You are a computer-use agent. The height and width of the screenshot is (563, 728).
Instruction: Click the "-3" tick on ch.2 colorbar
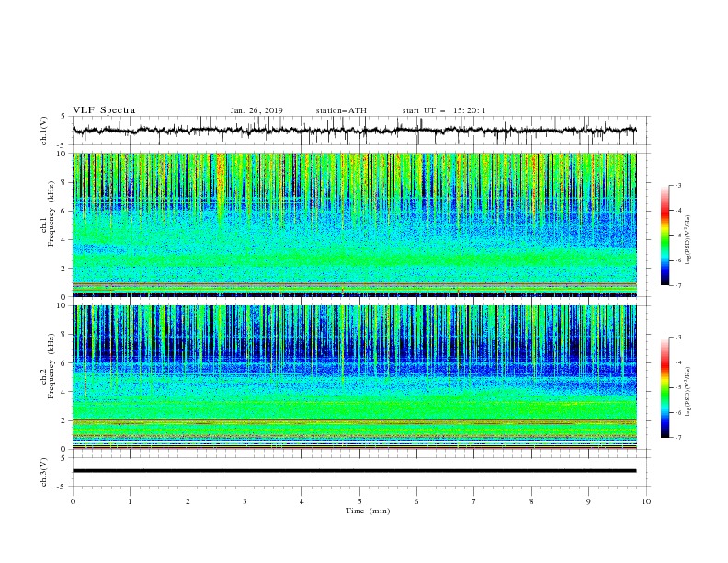pyautogui.click(x=677, y=338)
